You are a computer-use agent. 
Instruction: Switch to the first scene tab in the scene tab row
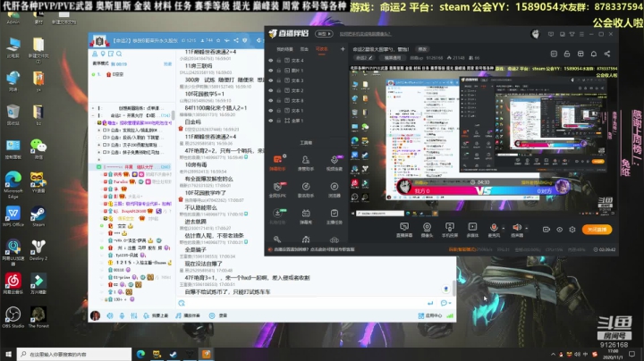point(284,49)
